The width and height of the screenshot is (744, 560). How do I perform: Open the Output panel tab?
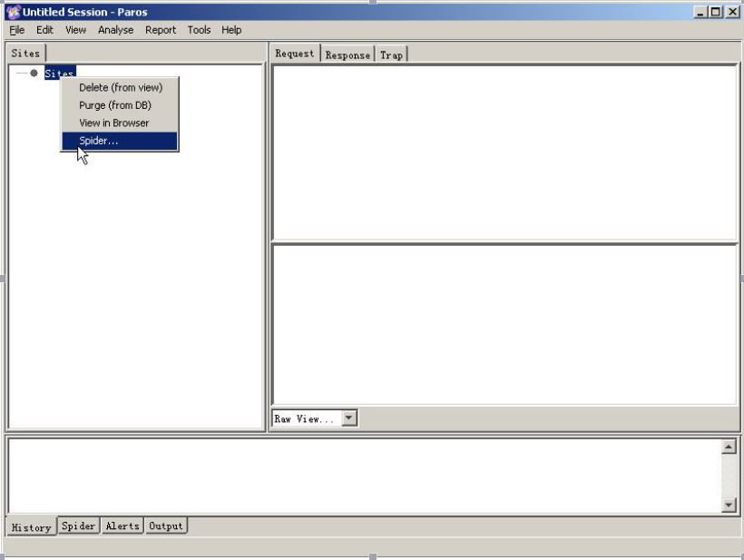[x=166, y=526]
